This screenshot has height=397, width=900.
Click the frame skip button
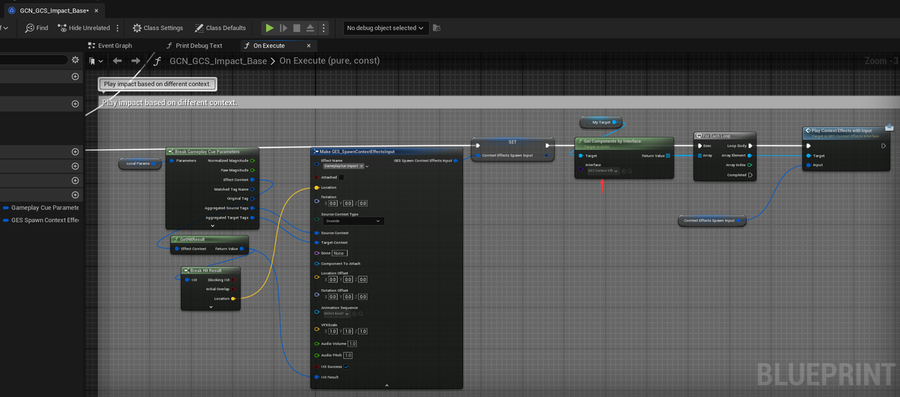click(283, 28)
